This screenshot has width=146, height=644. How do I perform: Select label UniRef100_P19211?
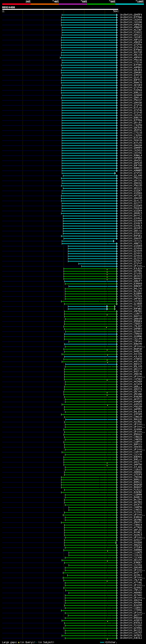[x=131, y=490]
